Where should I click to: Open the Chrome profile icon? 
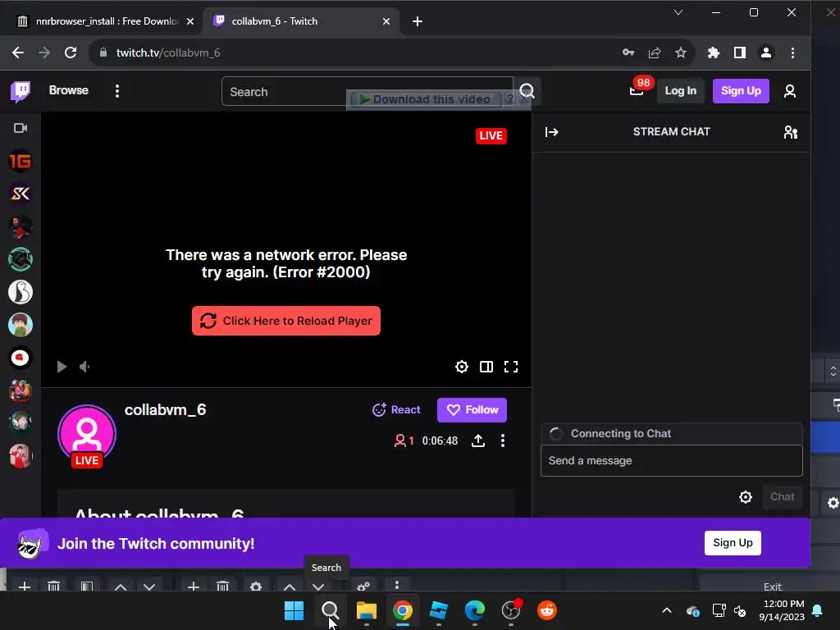[766, 52]
